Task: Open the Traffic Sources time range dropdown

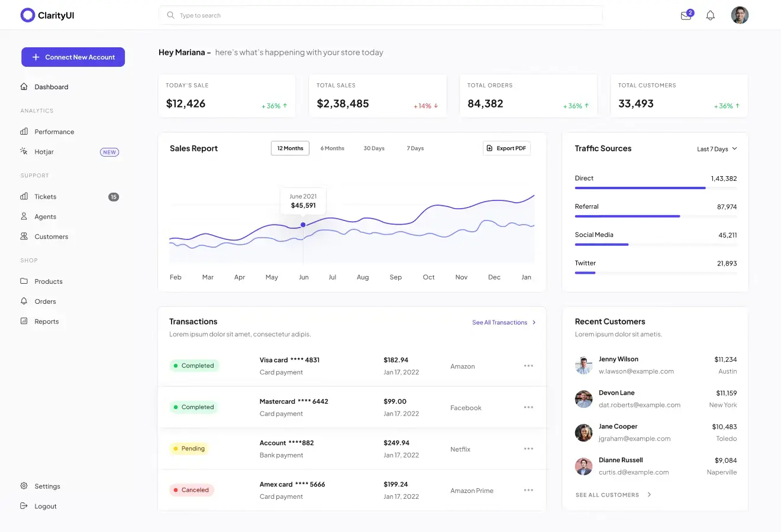Action: pos(717,149)
